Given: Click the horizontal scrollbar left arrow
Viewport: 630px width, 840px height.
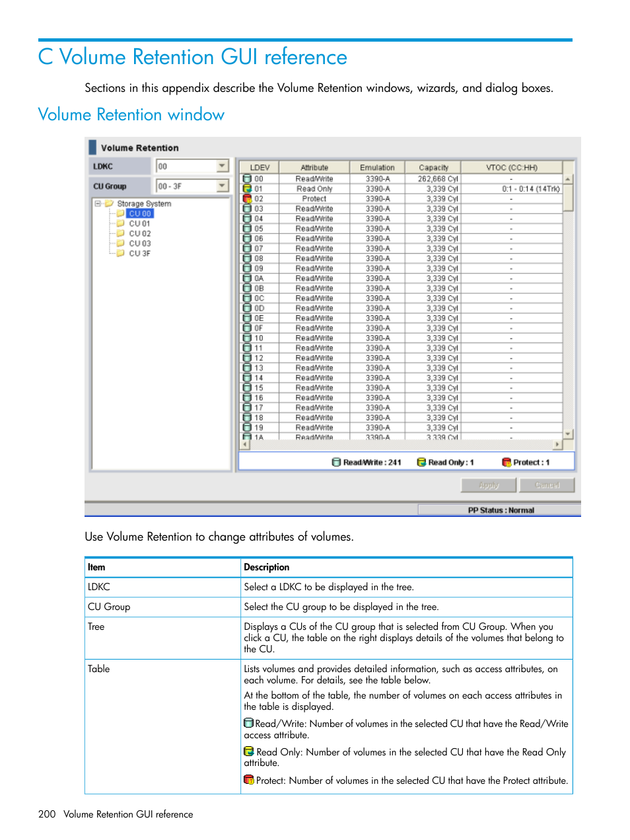Looking at the screenshot, I should [245, 445].
